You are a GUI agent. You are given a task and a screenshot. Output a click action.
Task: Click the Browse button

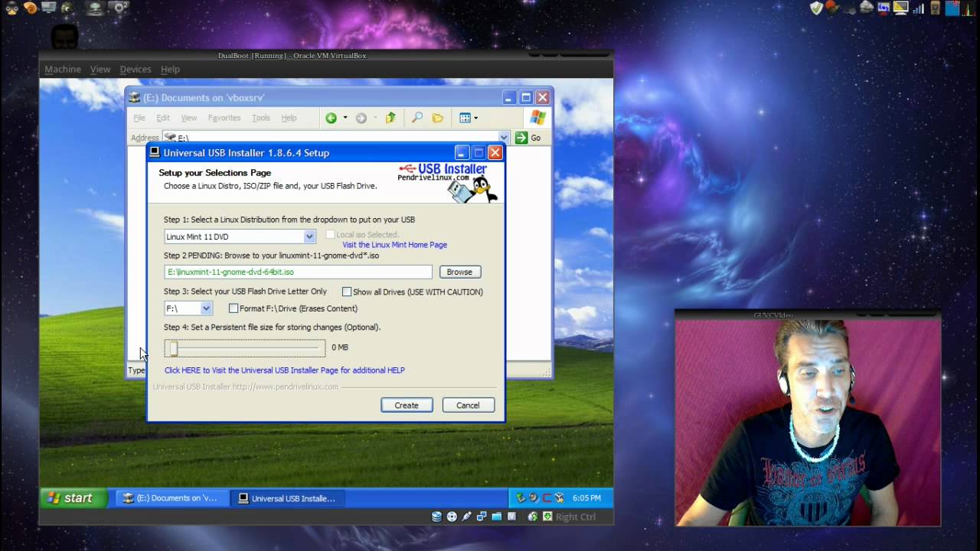pyautogui.click(x=459, y=272)
